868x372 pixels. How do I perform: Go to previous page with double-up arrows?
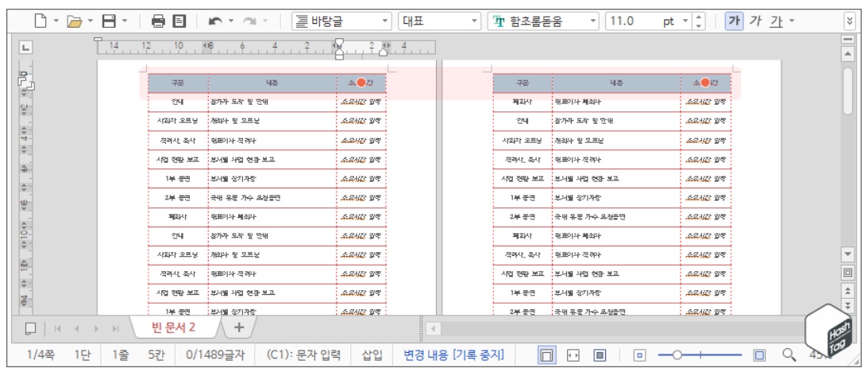tap(847, 290)
